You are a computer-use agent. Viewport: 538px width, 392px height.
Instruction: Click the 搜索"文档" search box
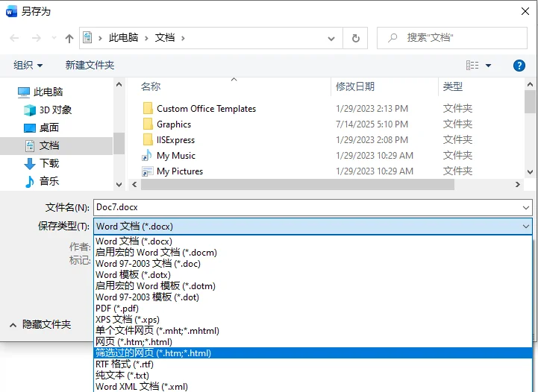pyautogui.click(x=452, y=38)
